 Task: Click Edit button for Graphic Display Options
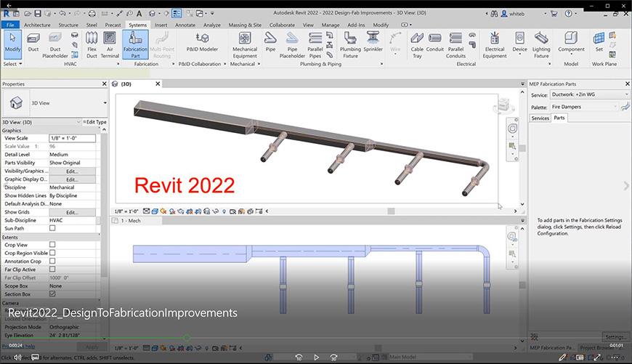coord(72,179)
